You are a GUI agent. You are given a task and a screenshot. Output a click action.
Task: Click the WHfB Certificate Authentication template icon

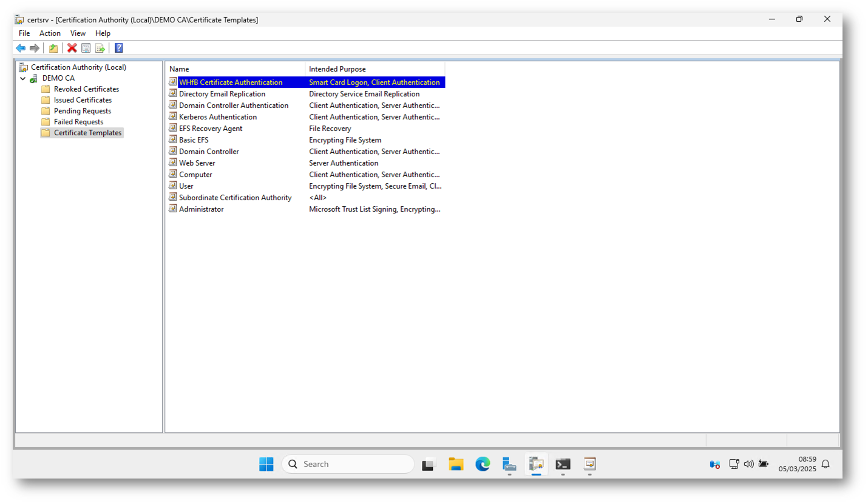[173, 82]
